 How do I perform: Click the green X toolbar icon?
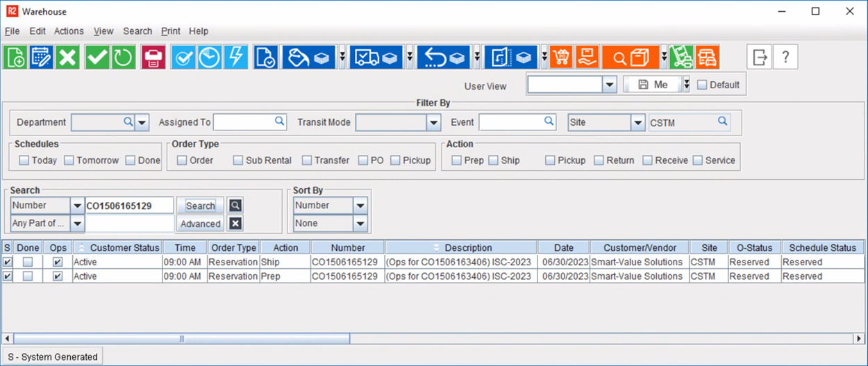point(67,57)
